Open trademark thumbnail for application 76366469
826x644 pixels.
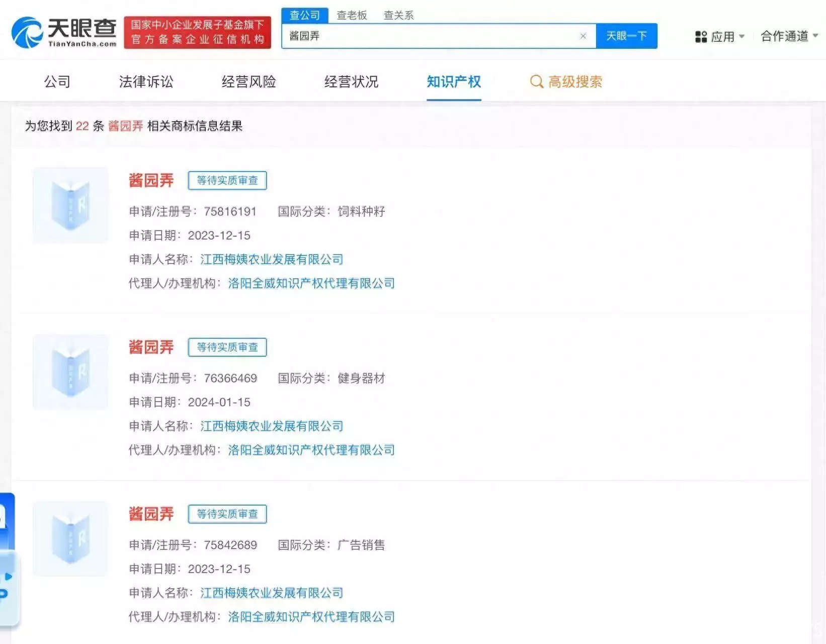click(x=70, y=372)
